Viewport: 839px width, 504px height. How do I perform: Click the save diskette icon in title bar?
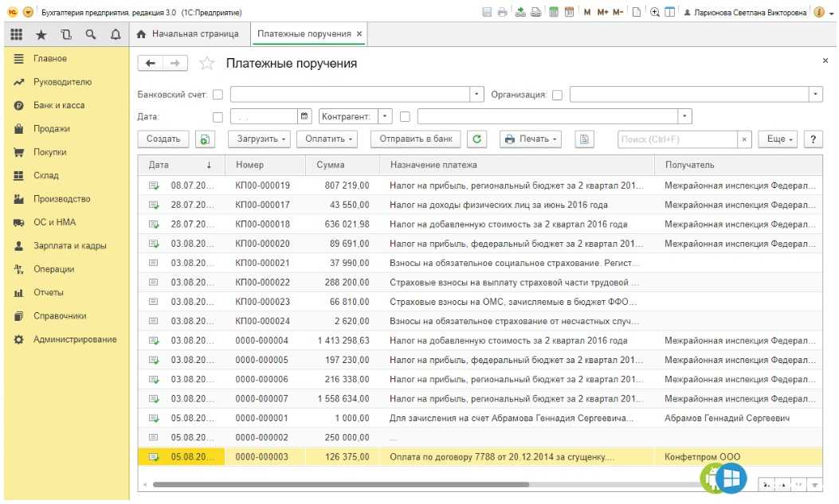coord(487,12)
